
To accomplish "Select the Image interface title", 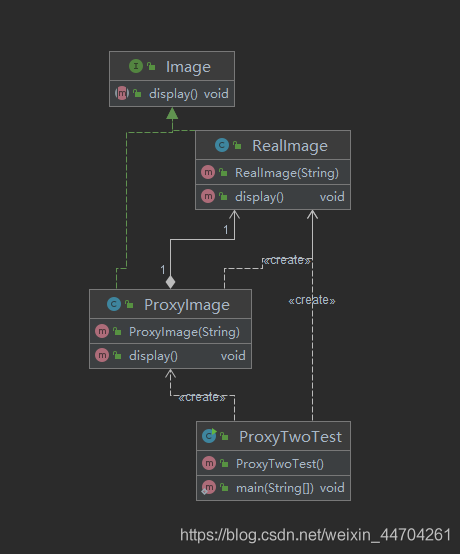I will point(188,67).
